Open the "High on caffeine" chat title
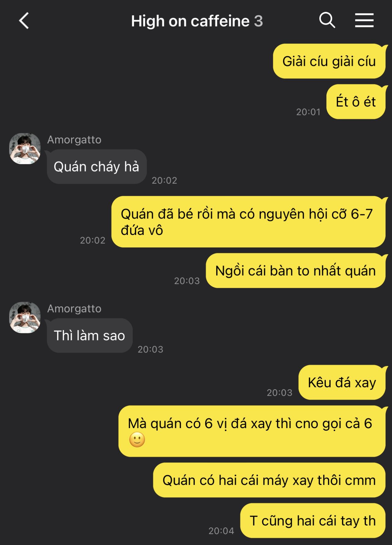This screenshot has height=545, width=392. tap(190, 21)
